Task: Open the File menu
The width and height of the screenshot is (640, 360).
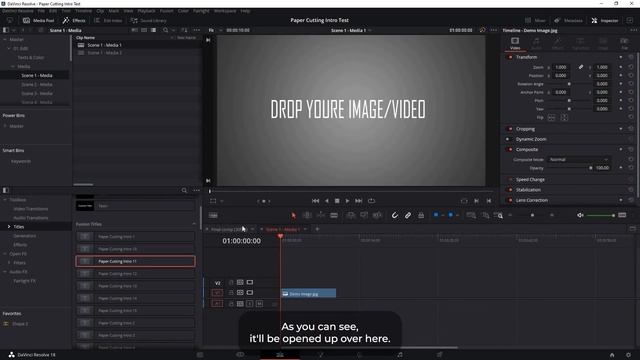Action: tap(41, 11)
